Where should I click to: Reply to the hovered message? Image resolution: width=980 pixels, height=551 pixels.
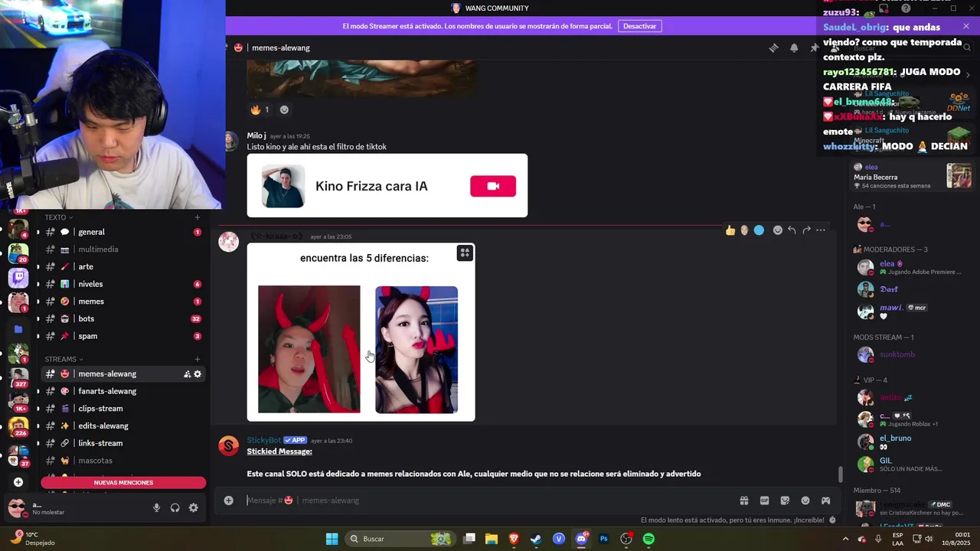click(792, 230)
